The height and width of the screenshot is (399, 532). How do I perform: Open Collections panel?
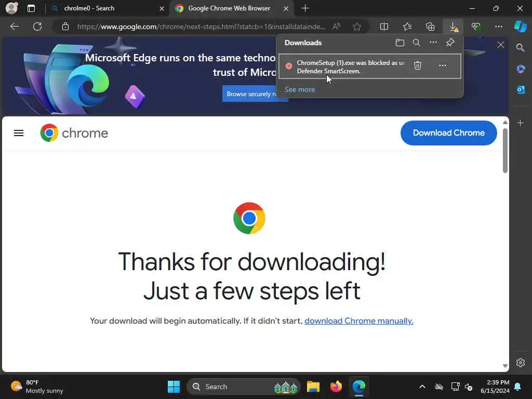click(430, 26)
